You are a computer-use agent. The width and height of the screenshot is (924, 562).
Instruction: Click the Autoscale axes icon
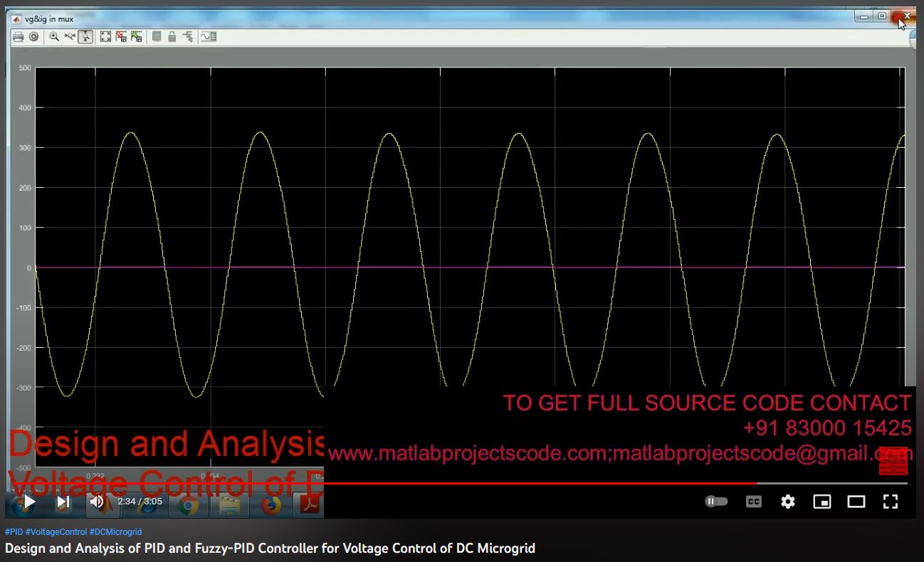click(105, 36)
